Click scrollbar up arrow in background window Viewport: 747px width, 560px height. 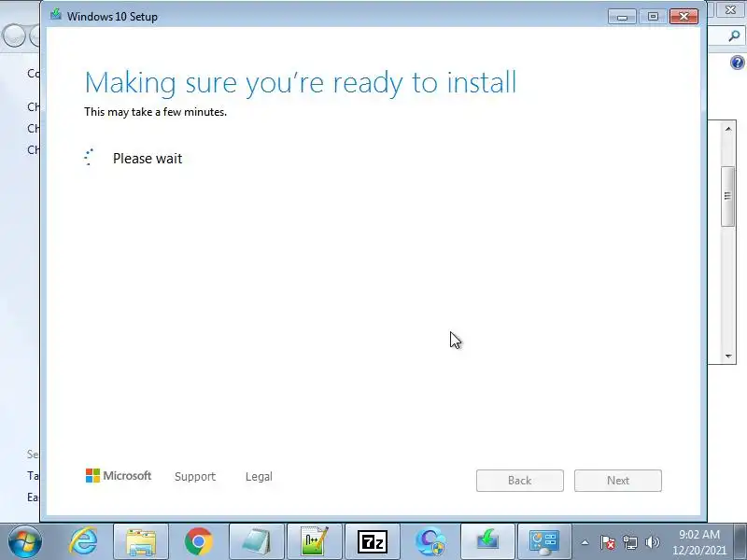(x=728, y=129)
